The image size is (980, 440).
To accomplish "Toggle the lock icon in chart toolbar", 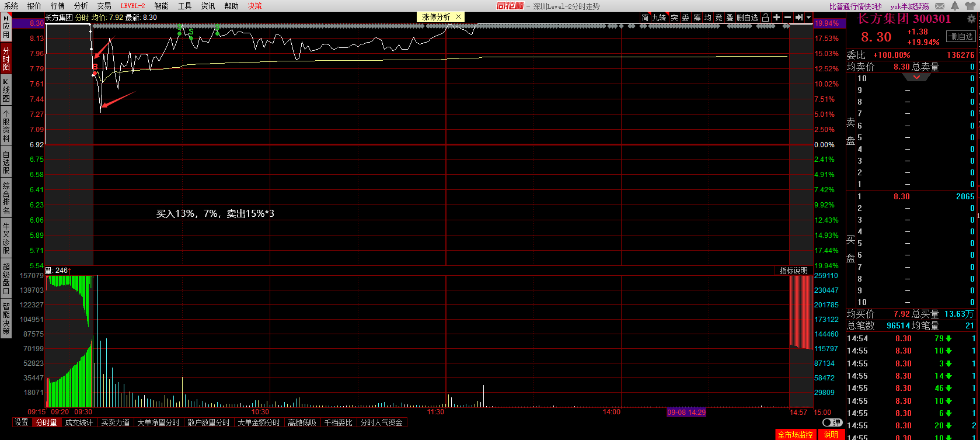I will 765,18.
